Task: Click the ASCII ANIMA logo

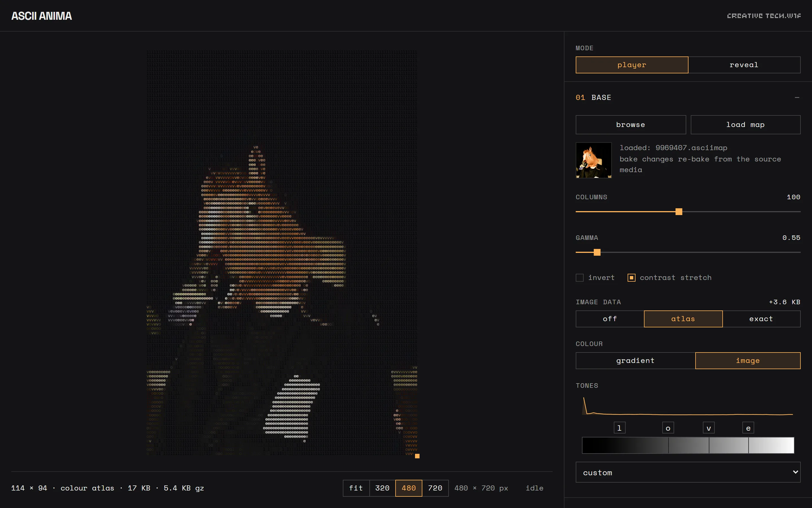Action: pos(42,16)
